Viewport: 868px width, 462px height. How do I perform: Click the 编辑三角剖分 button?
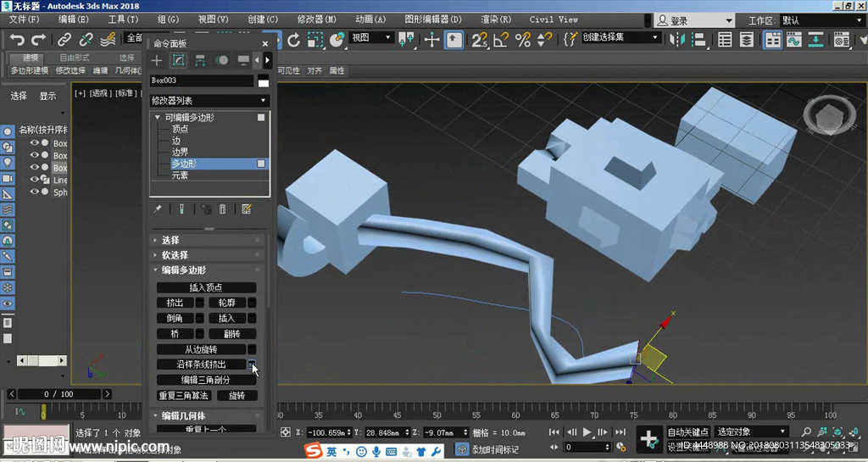point(207,380)
